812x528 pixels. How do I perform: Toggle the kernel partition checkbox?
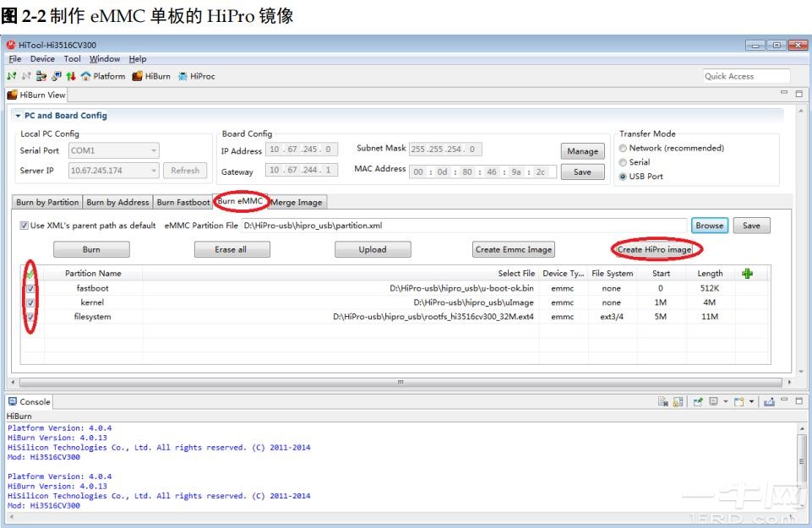[x=30, y=302]
